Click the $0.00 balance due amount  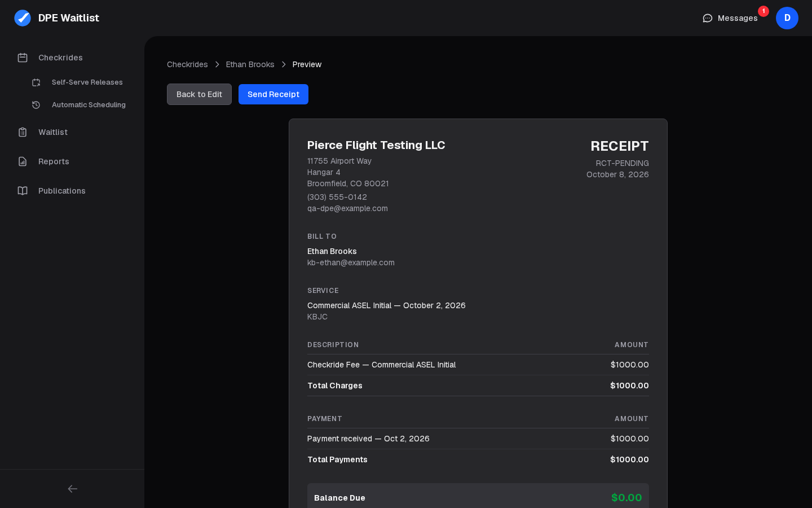pyautogui.click(x=626, y=498)
